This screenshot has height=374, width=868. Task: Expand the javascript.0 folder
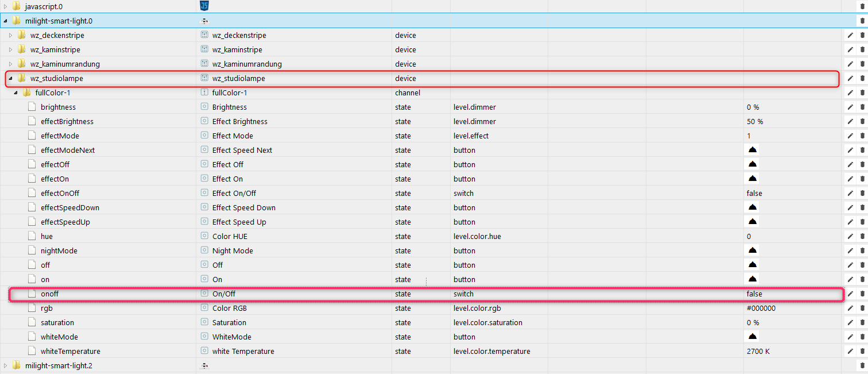pos(5,6)
